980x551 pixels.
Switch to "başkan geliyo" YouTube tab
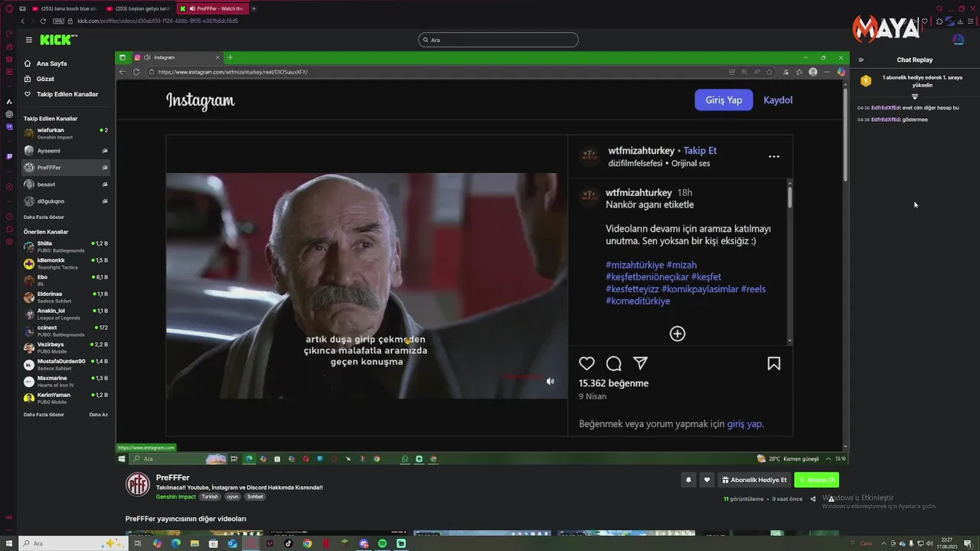point(139,8)
